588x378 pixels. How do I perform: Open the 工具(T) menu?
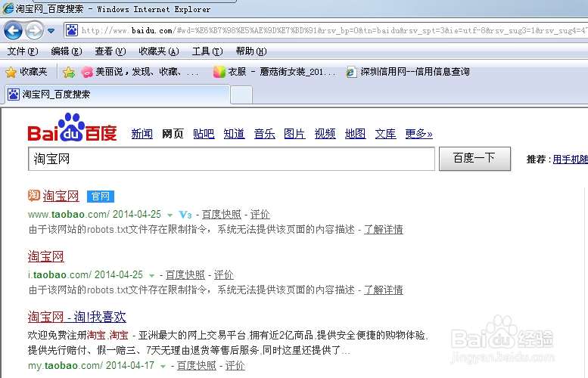207,51
